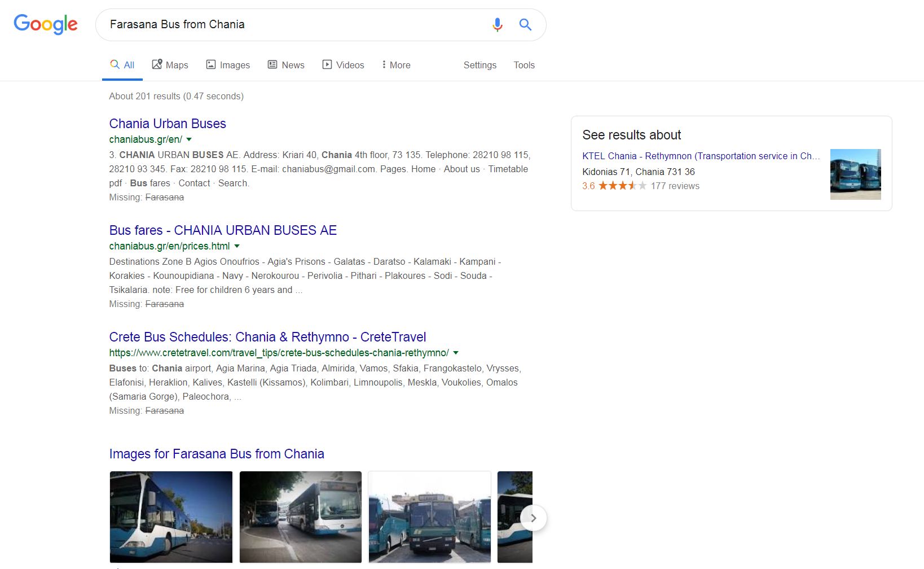924x569 pixels.
Task: Open the All results tab
Action: 122,65
